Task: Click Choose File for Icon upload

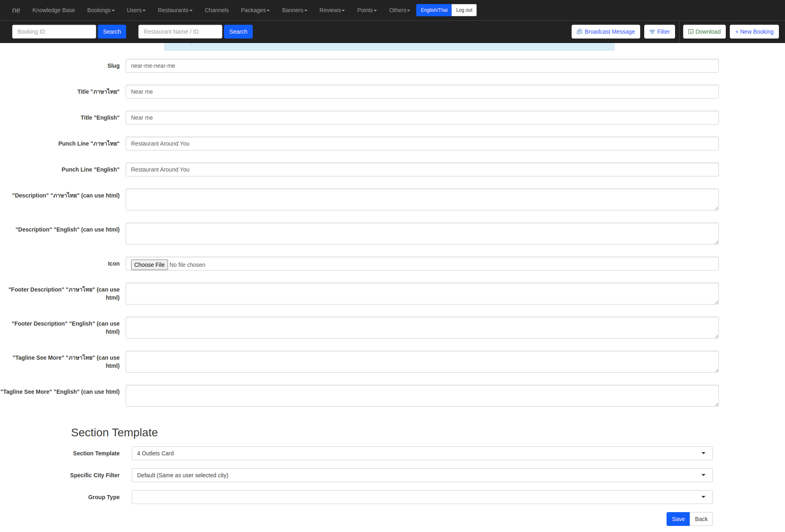Action: [x=149, y=265]
